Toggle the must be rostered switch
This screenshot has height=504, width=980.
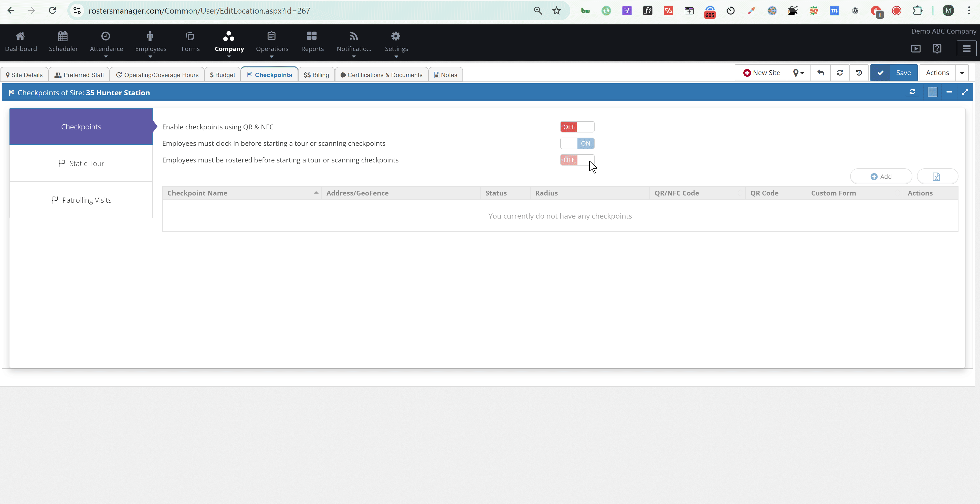tap(577, 160)
